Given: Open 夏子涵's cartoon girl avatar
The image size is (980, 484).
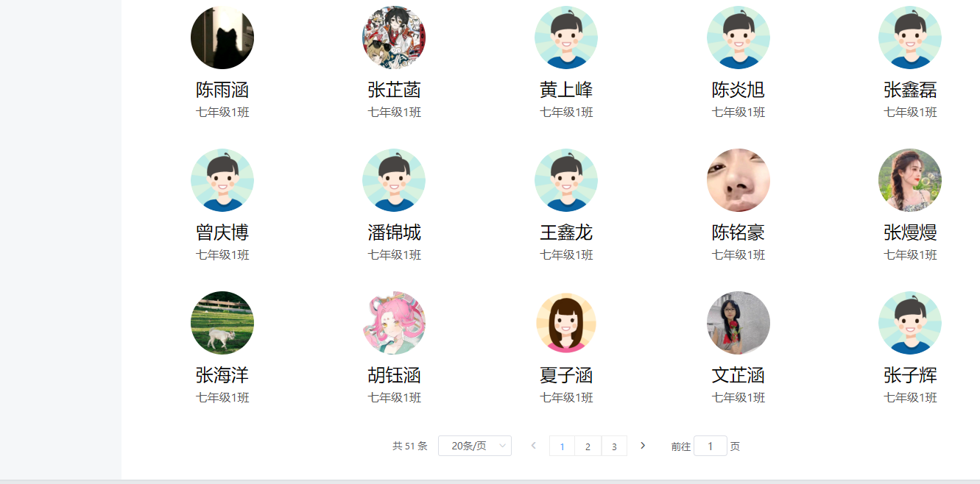Looking at the screenshot, I should (566, 323).
